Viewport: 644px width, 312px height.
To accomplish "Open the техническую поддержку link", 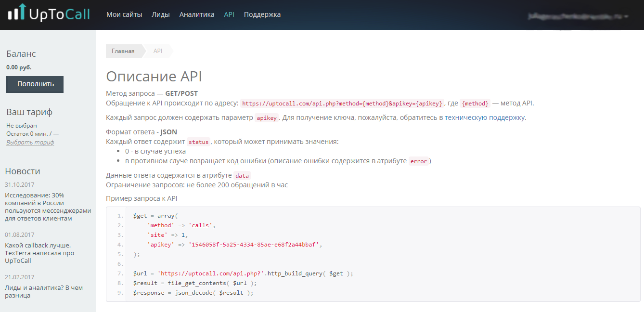I will coord(485,117).
